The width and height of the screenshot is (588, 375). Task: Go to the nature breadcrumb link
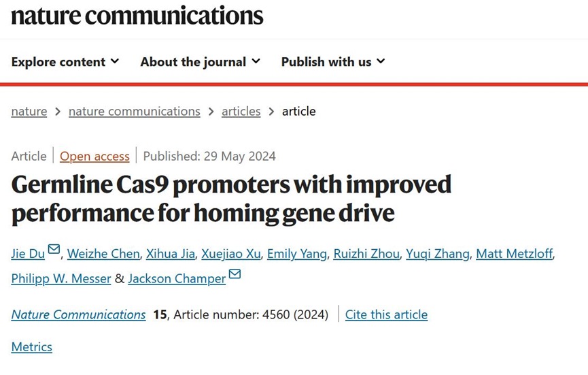[29, 111]
